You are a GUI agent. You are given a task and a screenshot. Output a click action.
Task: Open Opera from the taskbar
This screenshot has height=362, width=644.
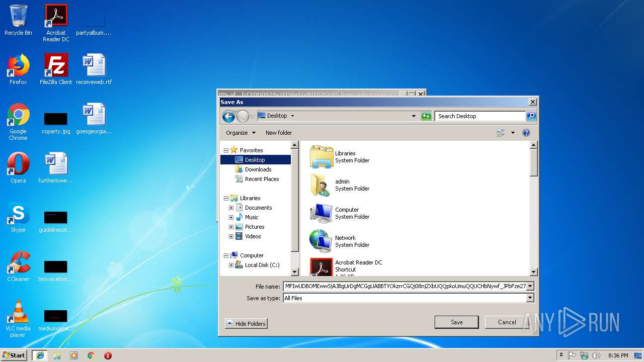pyautogui.click(x=108, y=355)
